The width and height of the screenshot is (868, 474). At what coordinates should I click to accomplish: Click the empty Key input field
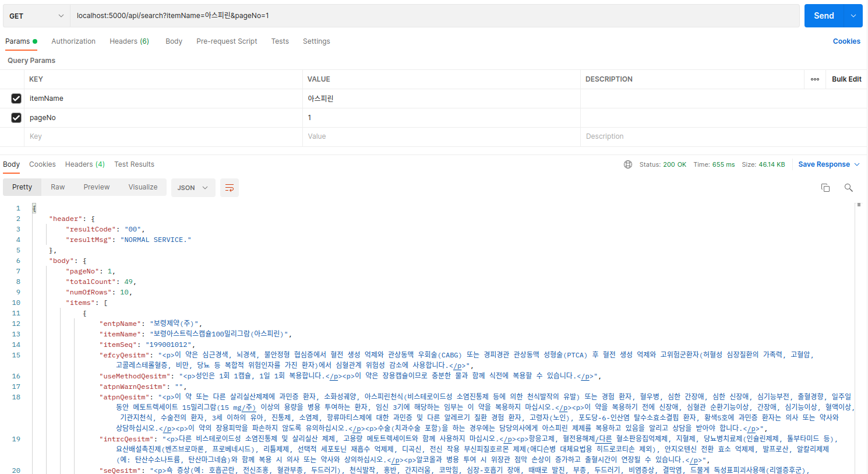coord(163,136)
